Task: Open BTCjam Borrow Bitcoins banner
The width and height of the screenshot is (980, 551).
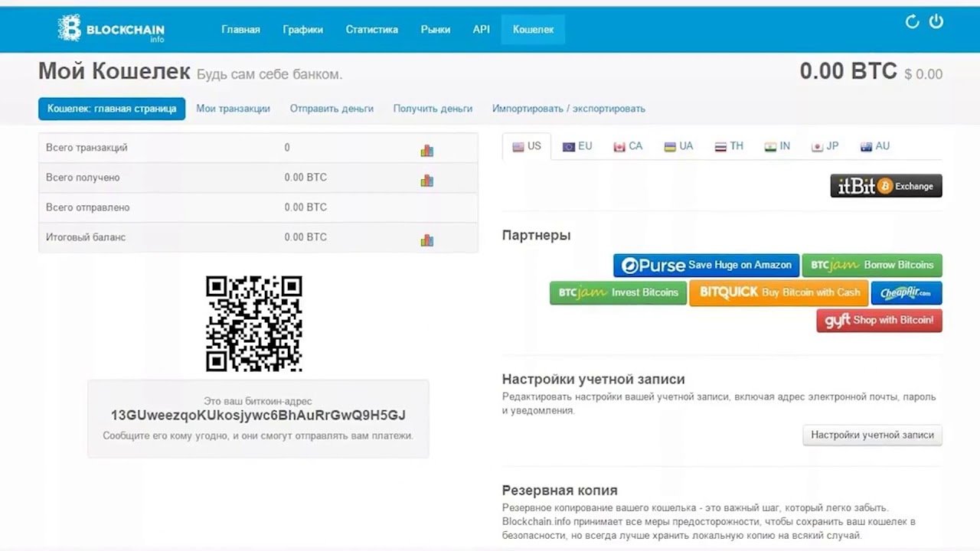Action: [x=872, y=266]
